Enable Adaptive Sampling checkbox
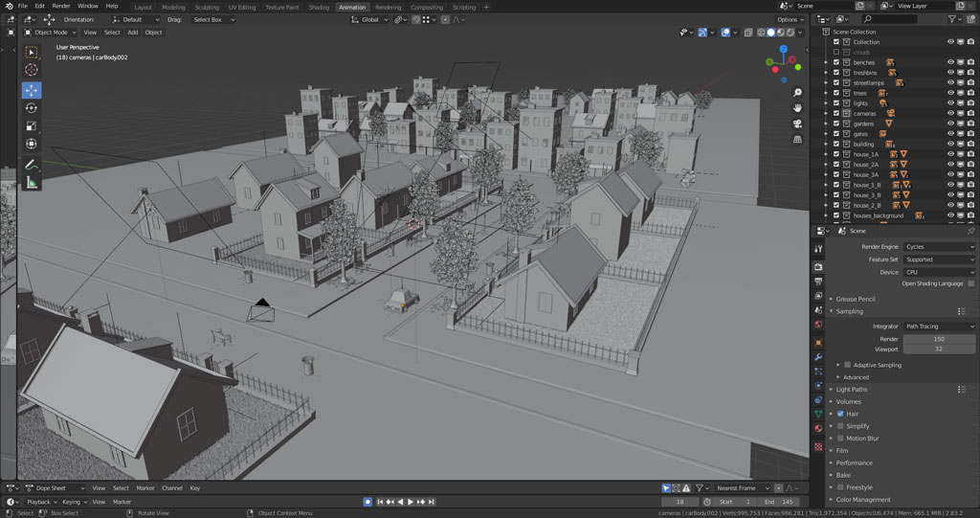Viewport: 980px width, 518px height. point(848,365)
